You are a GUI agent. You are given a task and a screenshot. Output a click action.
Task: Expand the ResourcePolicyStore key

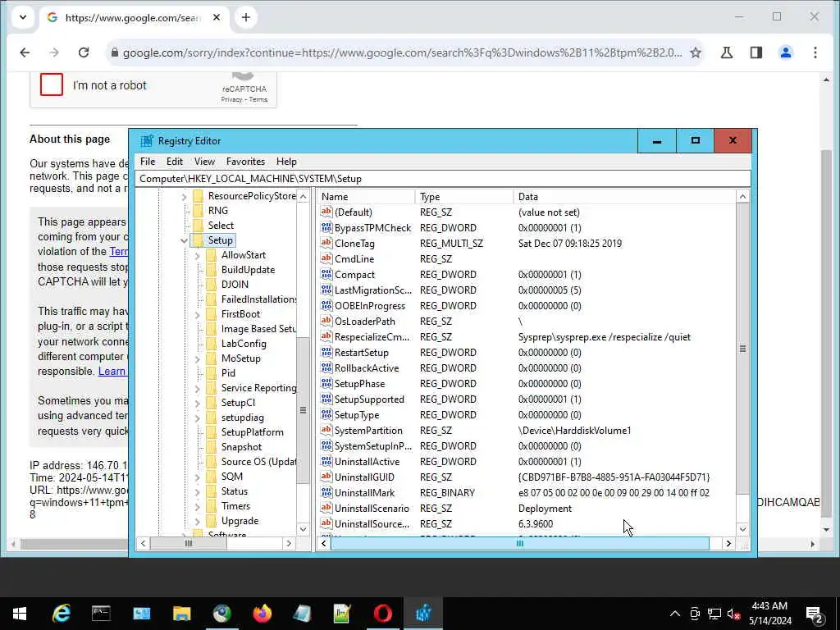pos(184,197)
